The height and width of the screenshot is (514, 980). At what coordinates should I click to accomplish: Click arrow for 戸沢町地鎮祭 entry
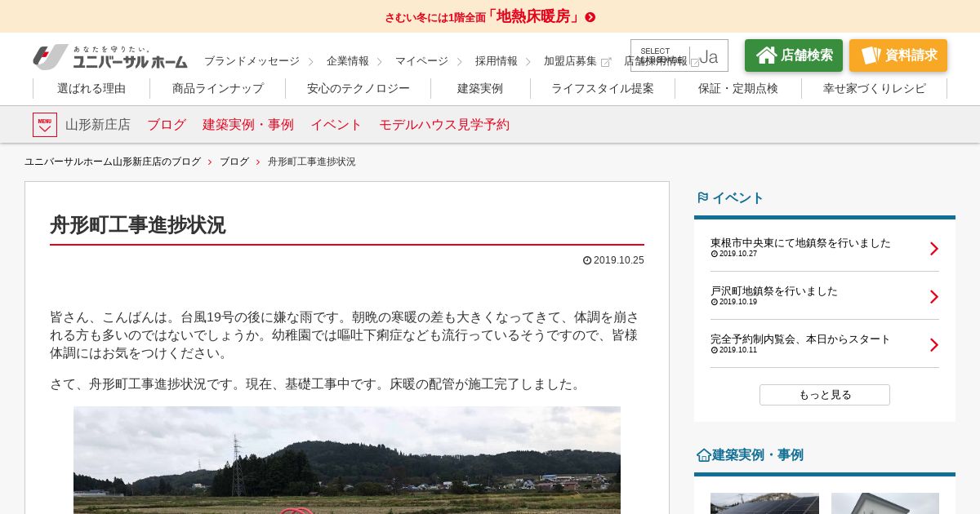(x=934, y=296)
